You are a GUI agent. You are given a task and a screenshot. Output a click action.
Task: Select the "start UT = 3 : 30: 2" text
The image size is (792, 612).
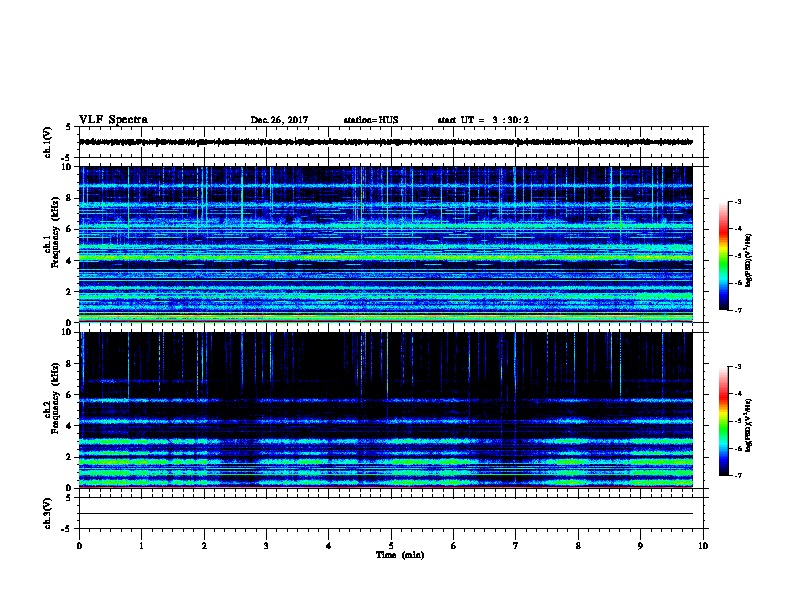[x=483, y=120]
